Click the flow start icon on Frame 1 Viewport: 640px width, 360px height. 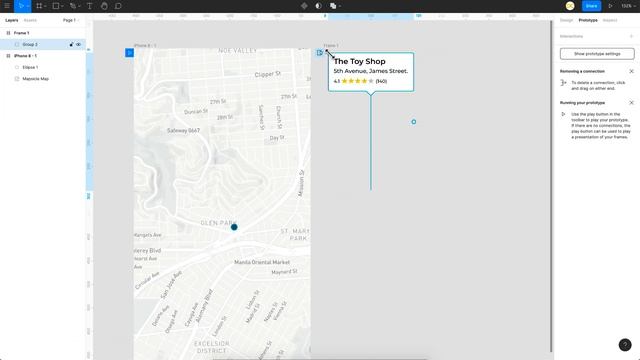pyautogui.click(x=320, y=52)
